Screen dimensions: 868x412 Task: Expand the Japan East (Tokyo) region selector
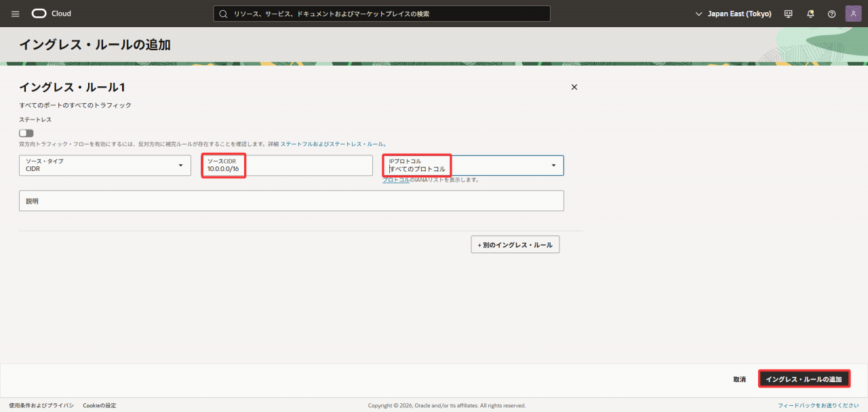click(734, 14)
